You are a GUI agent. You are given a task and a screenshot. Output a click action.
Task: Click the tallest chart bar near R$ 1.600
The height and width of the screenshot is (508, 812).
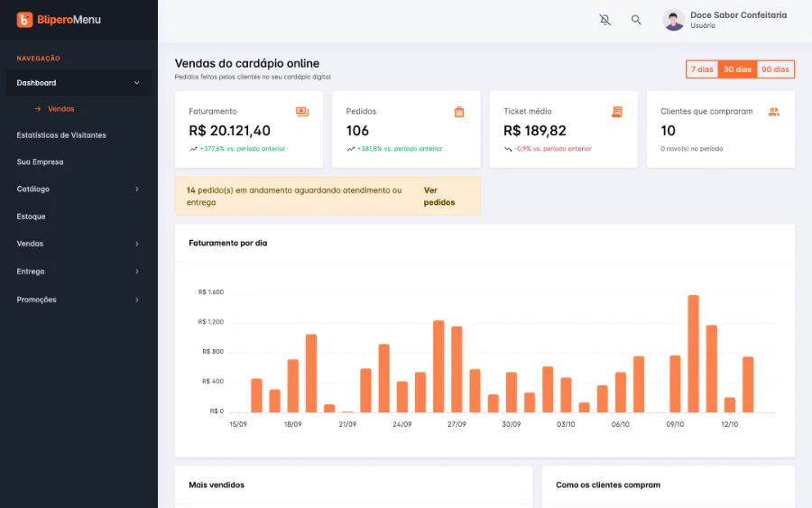click(693, 354)
